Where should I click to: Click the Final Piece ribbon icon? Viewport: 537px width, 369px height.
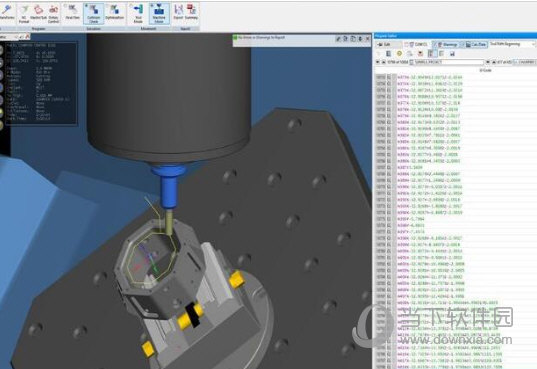tap(73, 12)
